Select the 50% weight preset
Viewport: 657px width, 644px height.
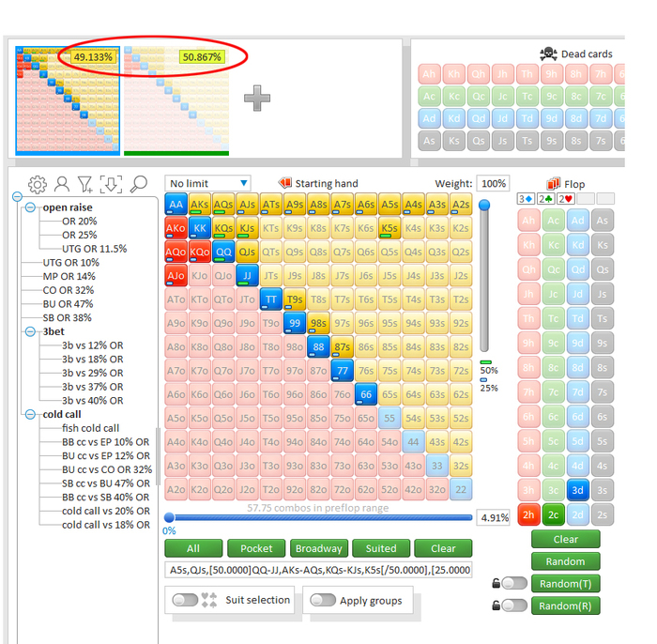489,367
